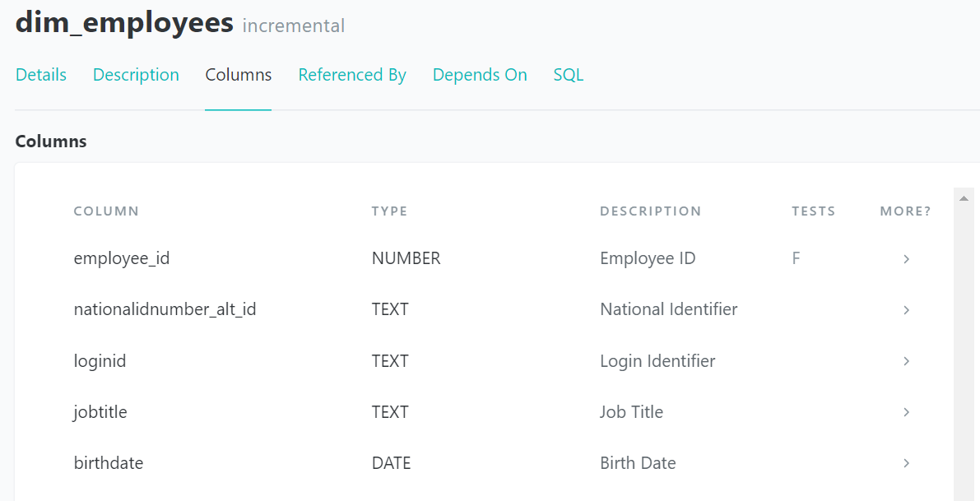Expand the birthdate column row chevron

coord(906,463)
